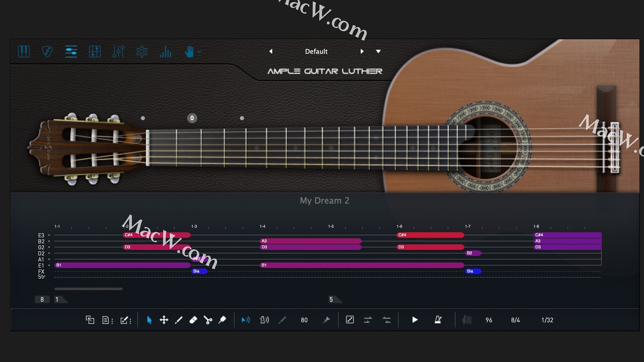Click the right-pointing arrow-over-line icon
The height and width of the screenshot is (362, 644).
(x=368, y=320)
